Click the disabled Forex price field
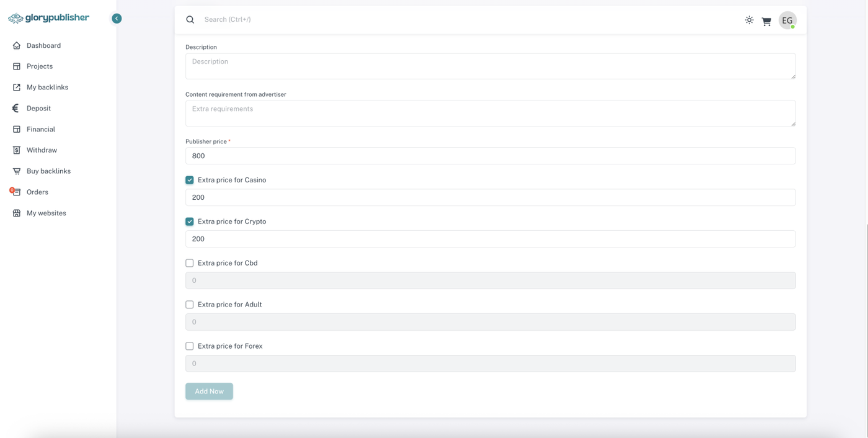 490,364
